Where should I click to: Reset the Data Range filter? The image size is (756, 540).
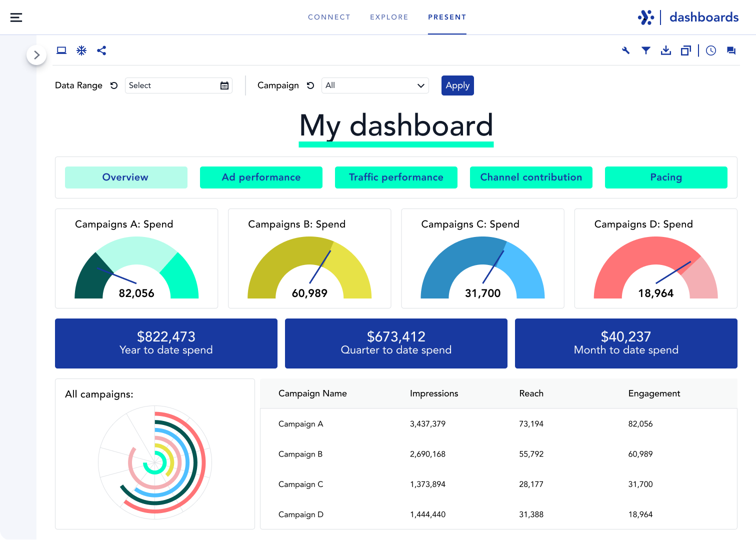coord(114,85)
